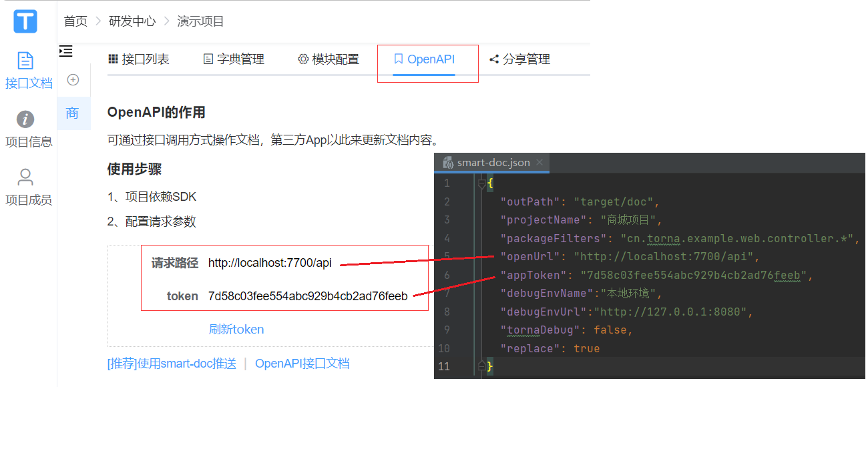
Task: Switch to 分享管理 tab
Action: [519, 59]
